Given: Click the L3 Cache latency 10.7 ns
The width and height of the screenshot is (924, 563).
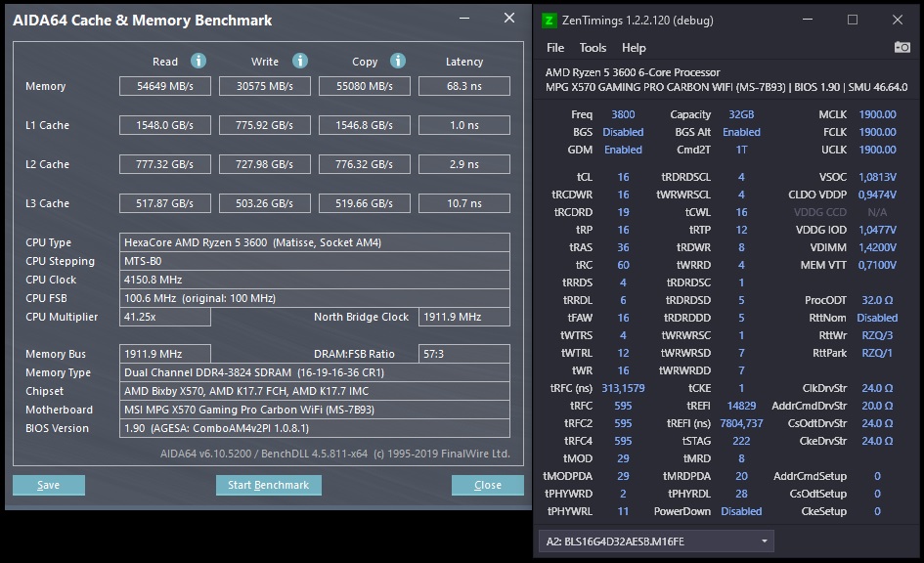Looking at the screenshot, I should (464, 203).
